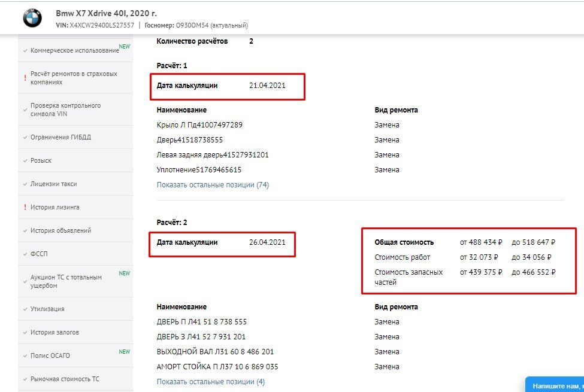This screenshot has height=392, width=584.
Task: Click checkmark icon beside ФССП
Action: coord(25,254)
